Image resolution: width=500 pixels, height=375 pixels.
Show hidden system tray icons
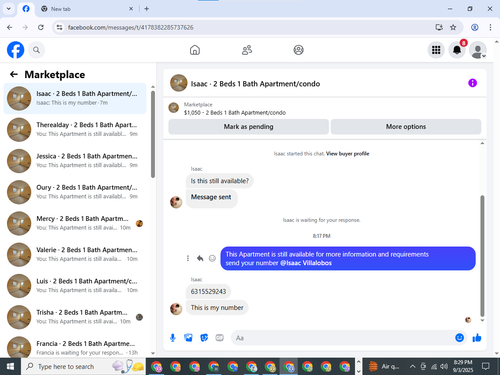click(x=412, y=367)
